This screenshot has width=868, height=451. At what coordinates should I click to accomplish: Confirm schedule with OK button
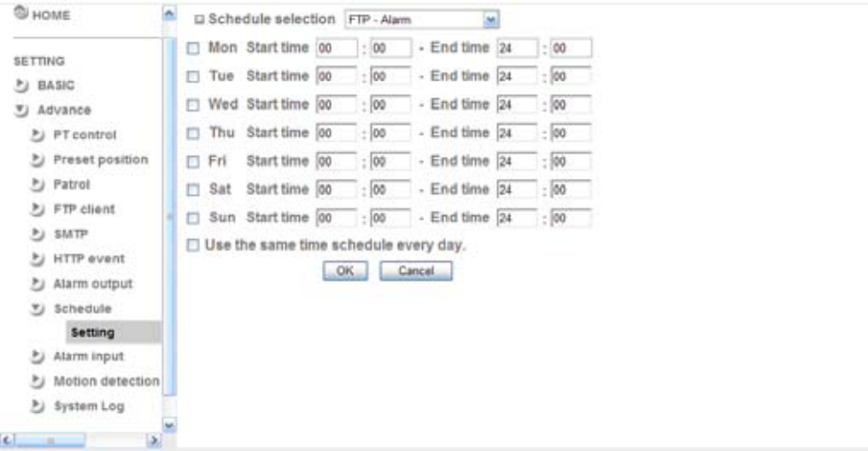click(x=345, y=271)
